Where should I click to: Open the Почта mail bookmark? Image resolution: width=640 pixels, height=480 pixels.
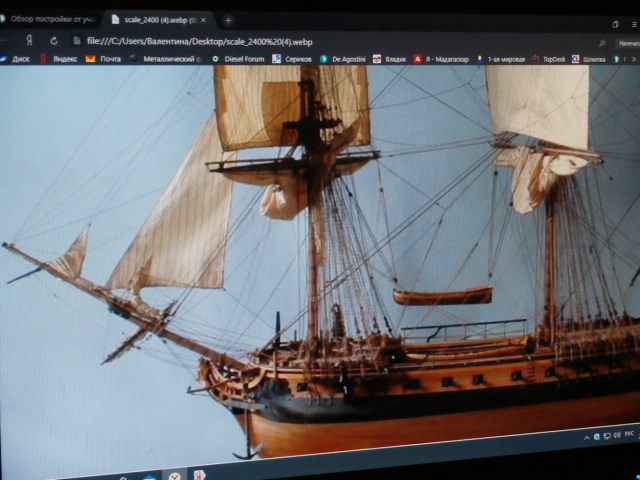point(103,59)
